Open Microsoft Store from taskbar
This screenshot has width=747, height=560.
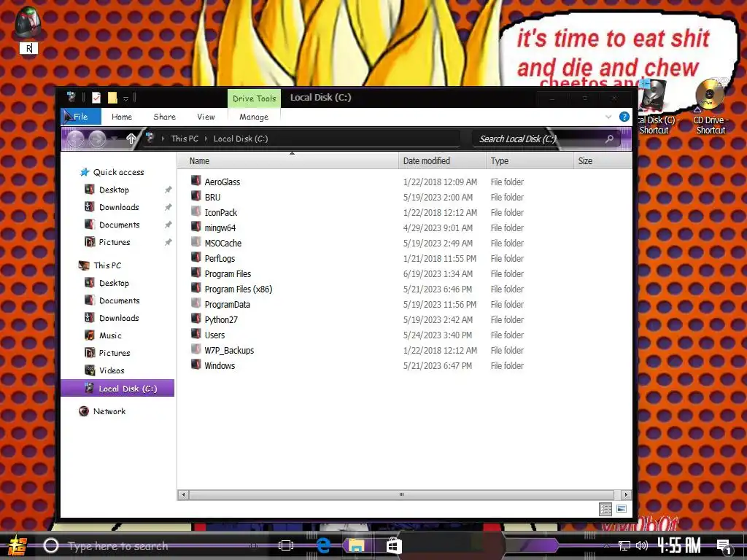pyautogui.click(x=394, y=545)
